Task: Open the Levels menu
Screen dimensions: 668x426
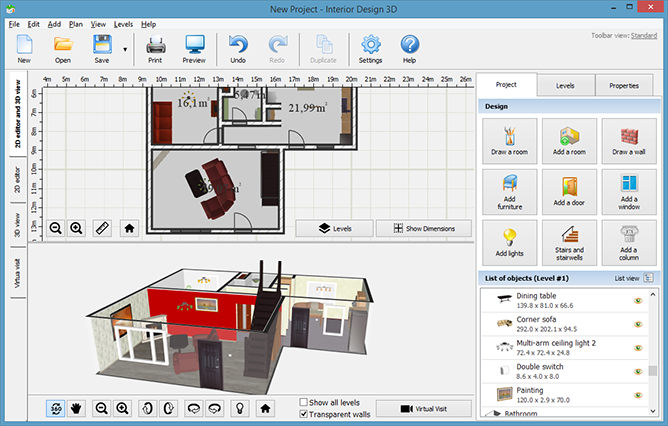Action: (123, 24)
